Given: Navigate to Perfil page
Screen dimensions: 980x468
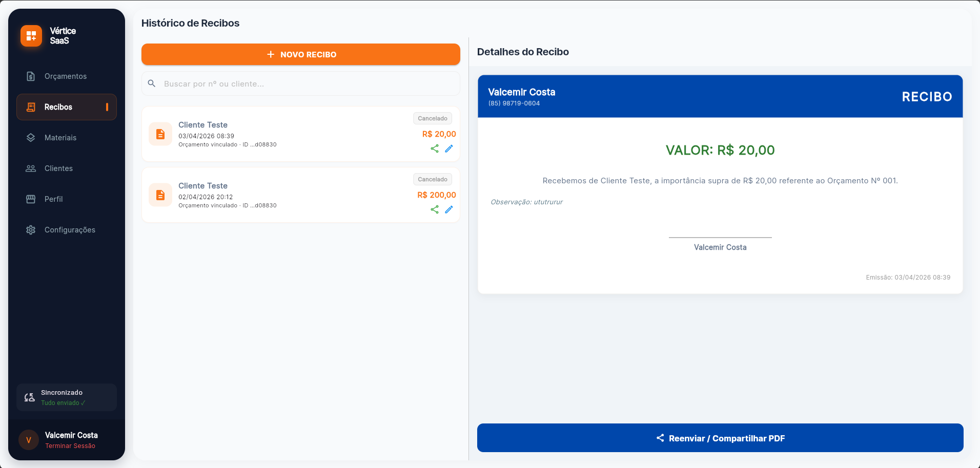Looking at the screenshot, I should [x=67, y=199].
